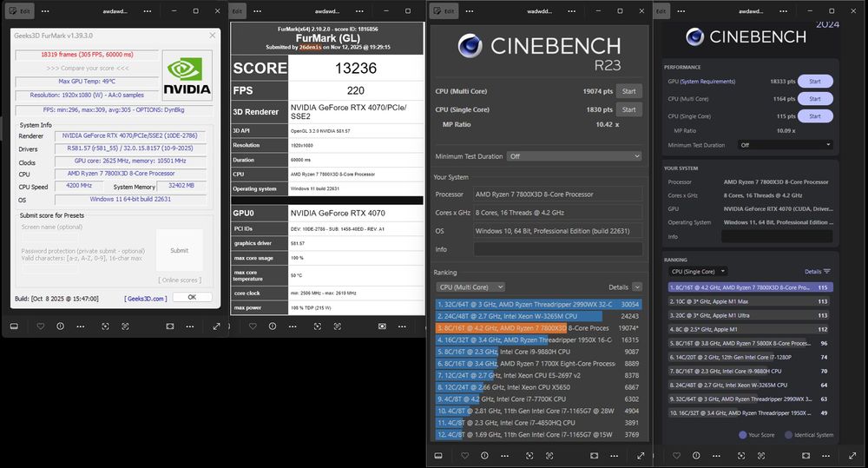Go fullscreen in the Cinebench 2024 photo window
The width and height of the screenshot is (868, 468).
(x=852, y=456)
